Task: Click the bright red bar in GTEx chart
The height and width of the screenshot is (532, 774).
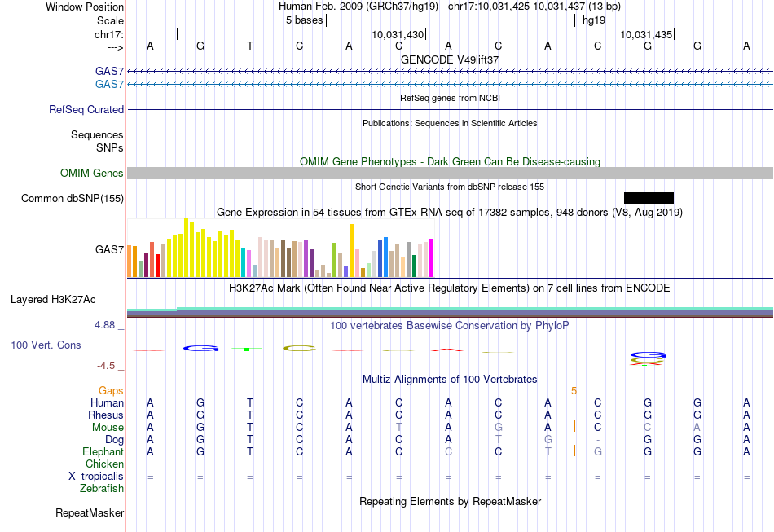Action: pos(157,266)
